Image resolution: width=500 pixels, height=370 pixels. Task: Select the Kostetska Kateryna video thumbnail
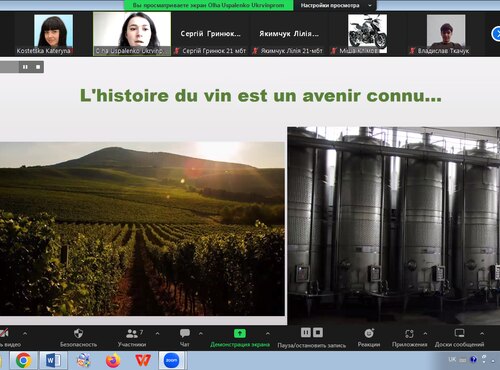[x=53, y=34]
